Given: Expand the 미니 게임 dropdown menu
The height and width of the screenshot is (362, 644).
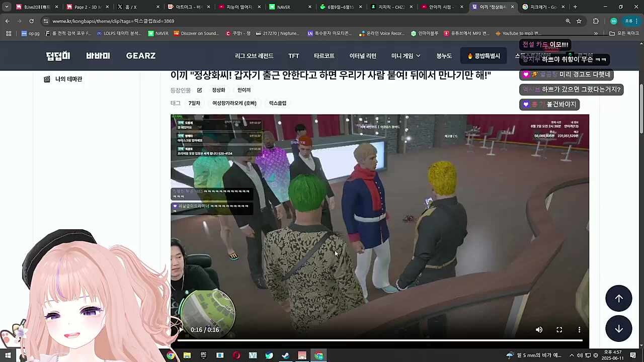Looking at the screenshot, I should click(406, 56).
